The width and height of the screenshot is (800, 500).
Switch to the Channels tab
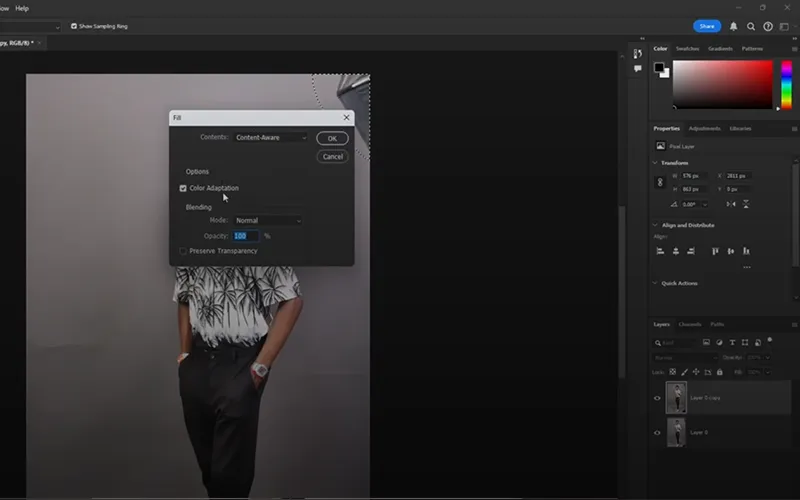(x=690, y=324)
